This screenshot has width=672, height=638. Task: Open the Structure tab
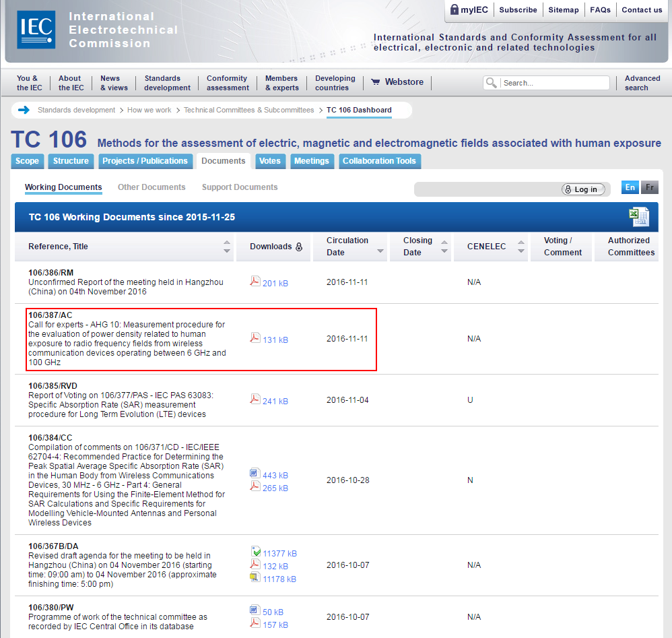[71, 161]
